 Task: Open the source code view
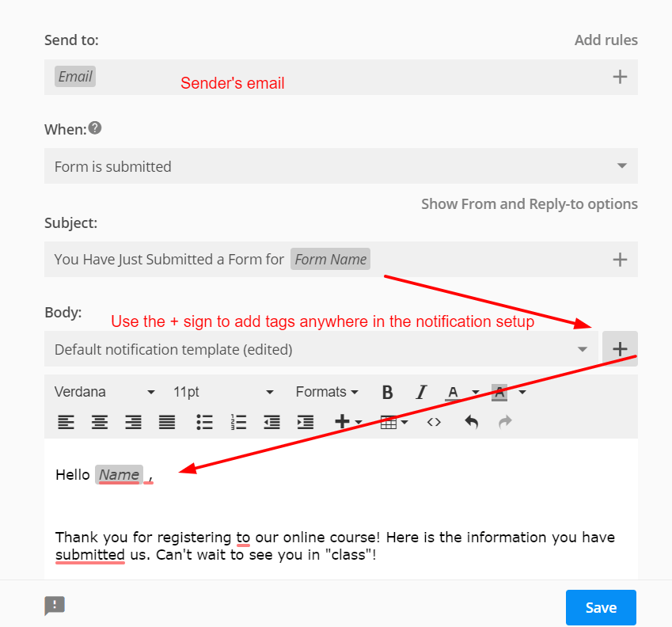[x=434, y=422]
